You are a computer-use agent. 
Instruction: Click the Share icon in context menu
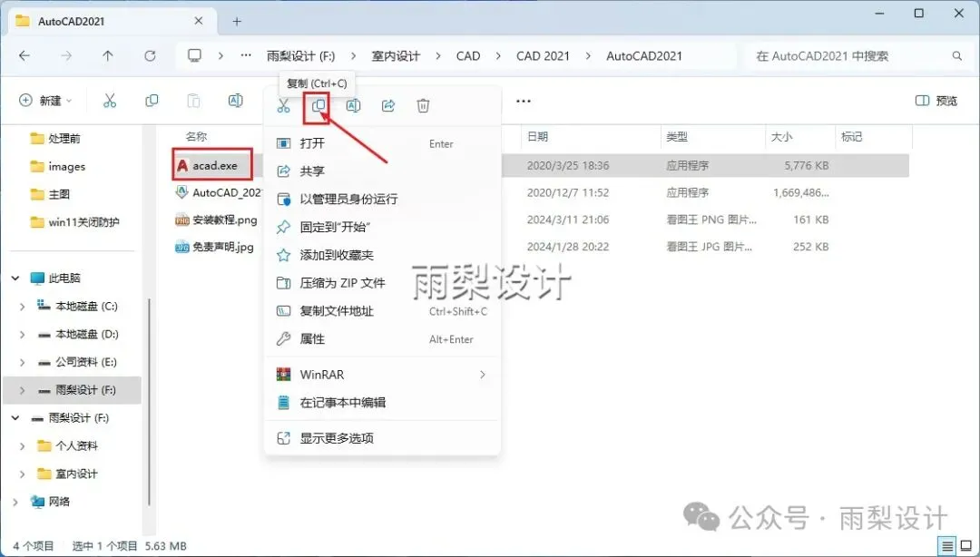point(388,105)
